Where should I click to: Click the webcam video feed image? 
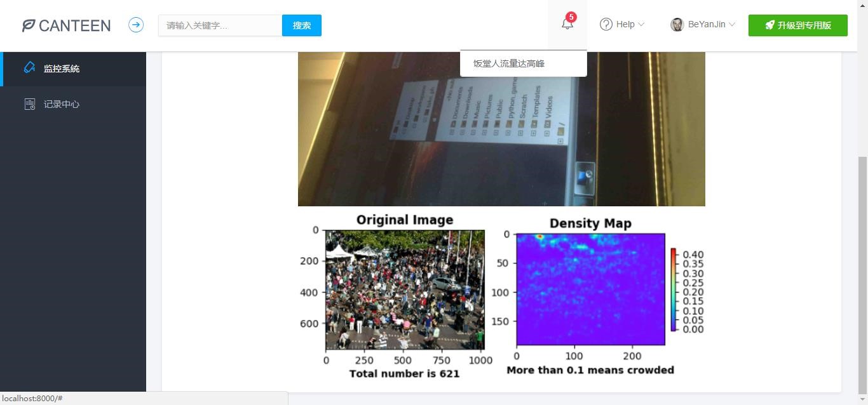(x=501, y=129)
